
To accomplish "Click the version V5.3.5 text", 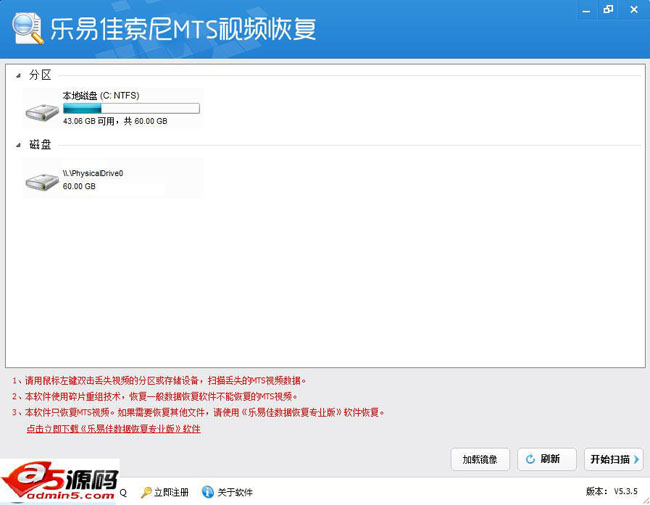I will pyautogui.click(x=612, y=491).
